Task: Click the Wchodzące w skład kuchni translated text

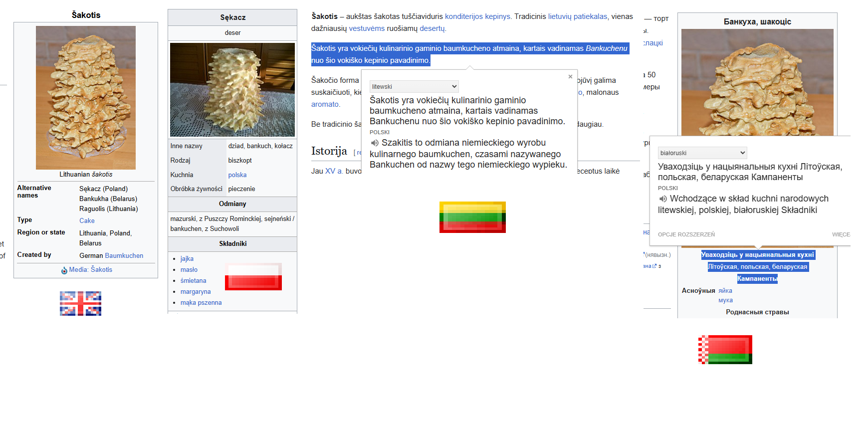Action: (743, 204)
